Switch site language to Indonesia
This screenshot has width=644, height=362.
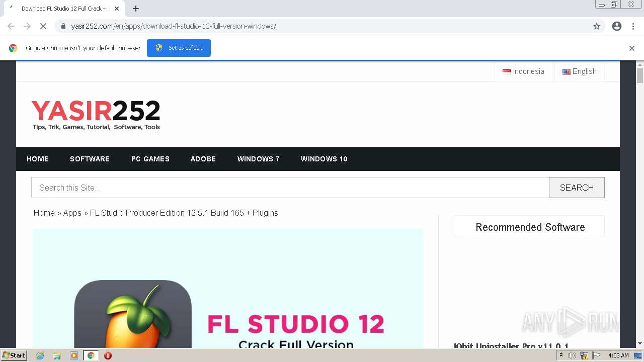pos(523,71)
